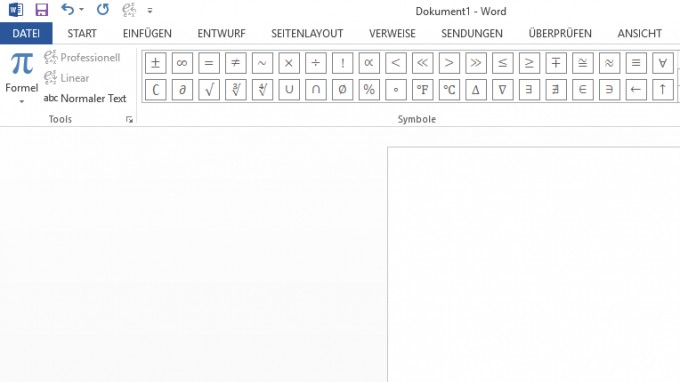Insert the union symbol

tap(289, 90)
